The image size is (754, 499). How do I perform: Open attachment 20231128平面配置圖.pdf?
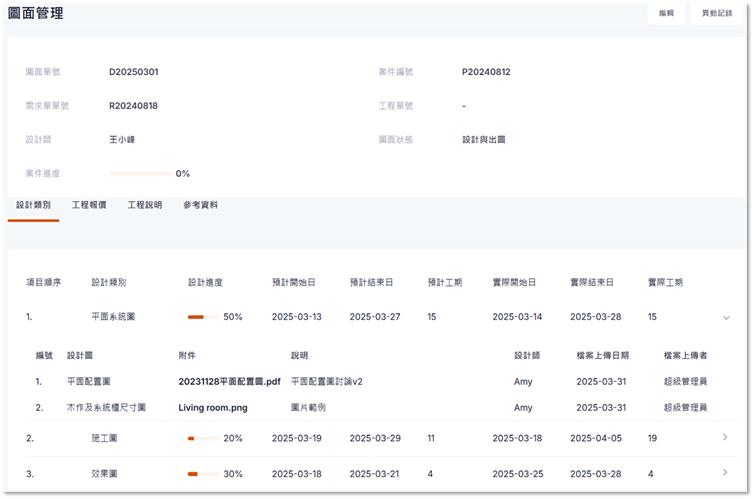[229, 381]
